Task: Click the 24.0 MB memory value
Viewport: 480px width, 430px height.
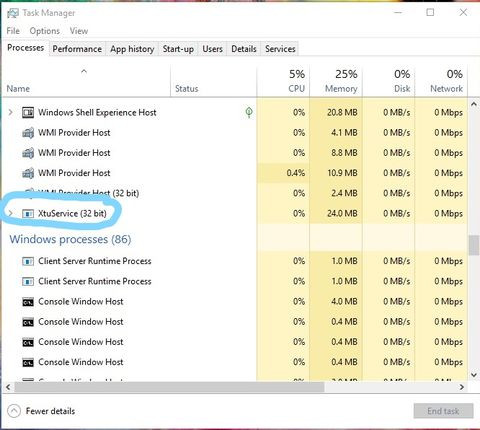Action: tap(342, 213)
